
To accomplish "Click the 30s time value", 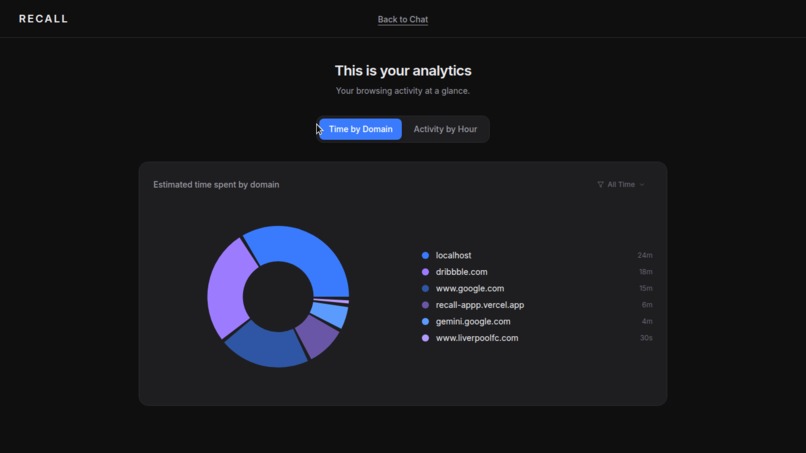I will 646,338.
